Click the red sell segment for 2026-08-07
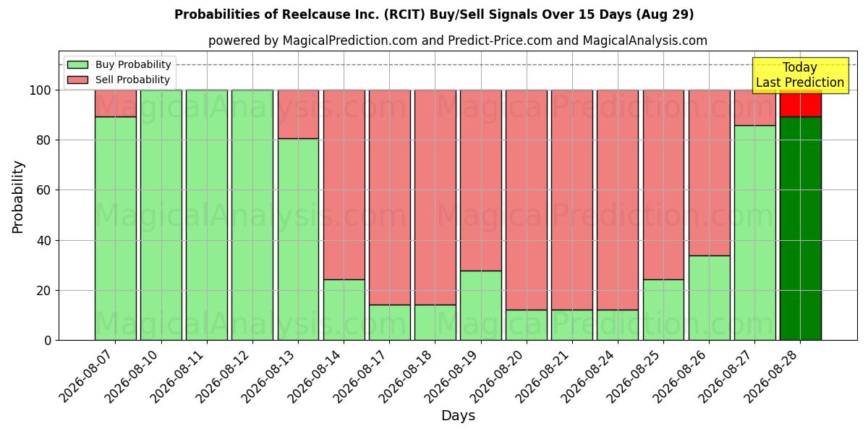This screenshot has height=434, width=868. click(x=116, y=103)
